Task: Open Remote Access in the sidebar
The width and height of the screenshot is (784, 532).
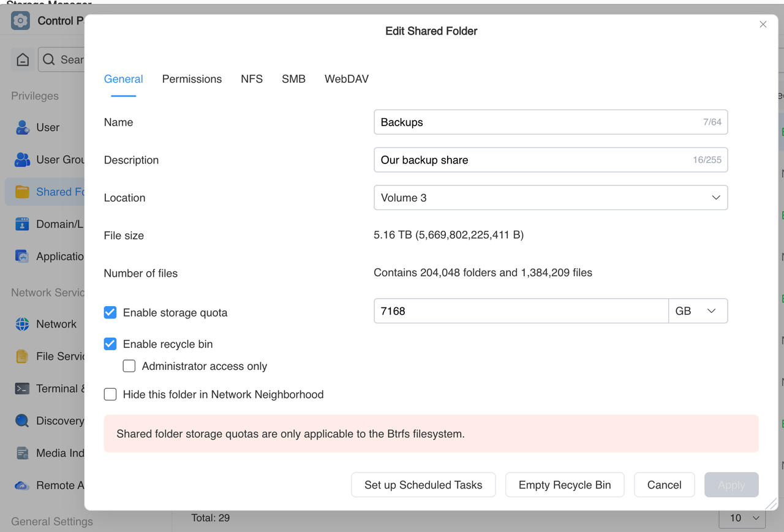Action: click(x=44, y=485)
